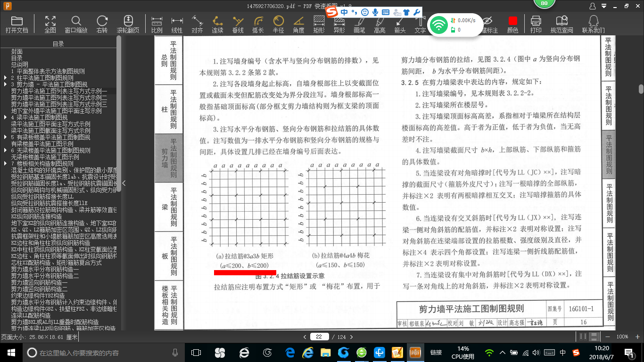
Task: Click the outline panel scrollbar
Action: click(118, 113)
